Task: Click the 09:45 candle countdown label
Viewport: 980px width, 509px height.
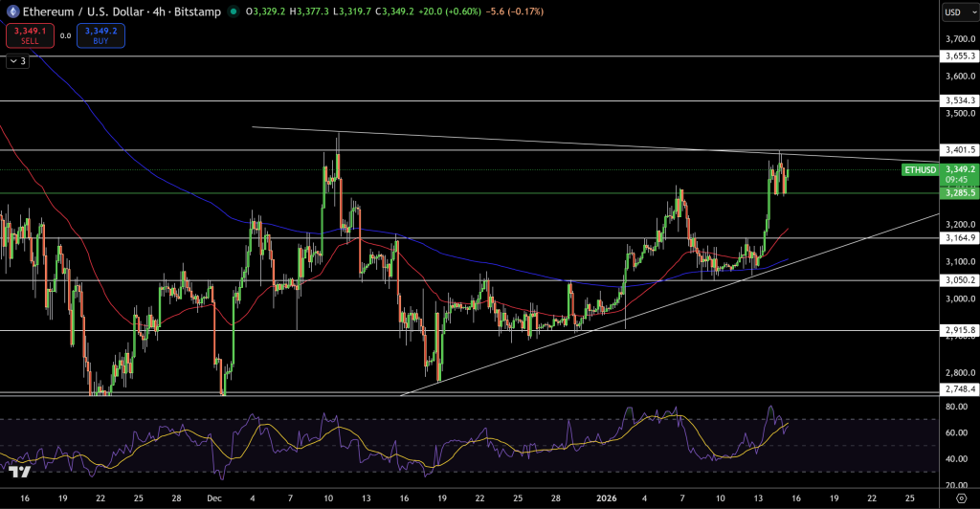Action: pos(957,180)
